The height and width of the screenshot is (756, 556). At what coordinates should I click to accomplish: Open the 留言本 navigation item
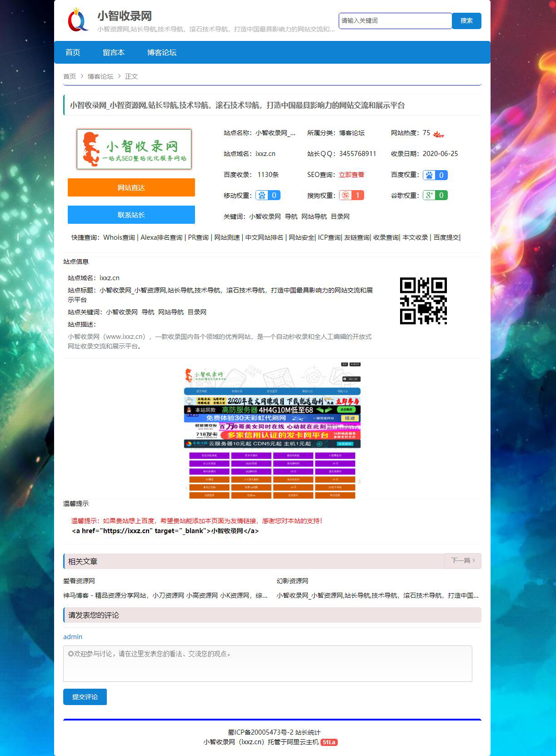tap(114, 52)
